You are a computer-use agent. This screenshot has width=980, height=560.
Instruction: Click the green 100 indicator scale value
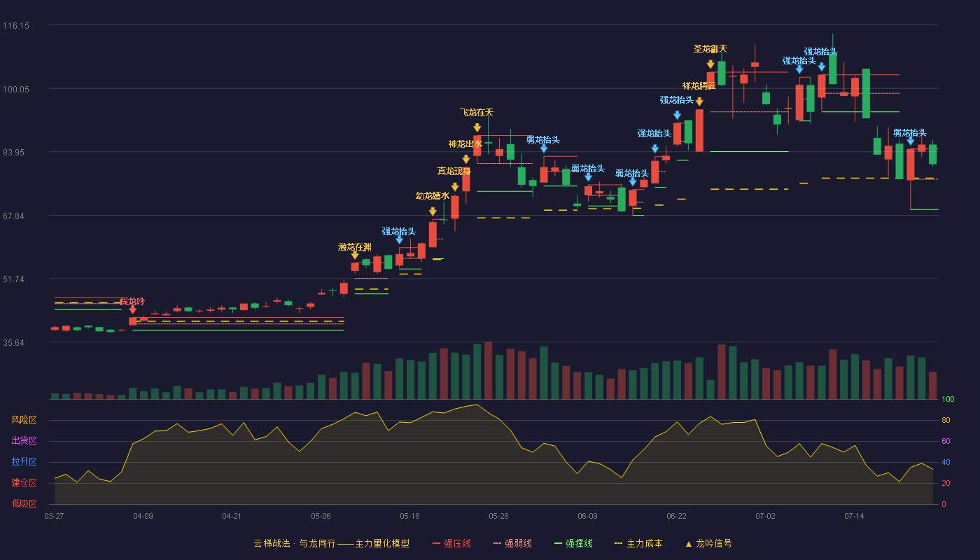point(948,400)
